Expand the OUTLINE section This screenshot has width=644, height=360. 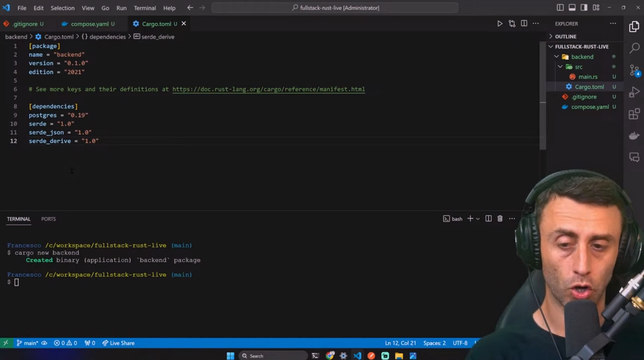(x=551, y=36)
